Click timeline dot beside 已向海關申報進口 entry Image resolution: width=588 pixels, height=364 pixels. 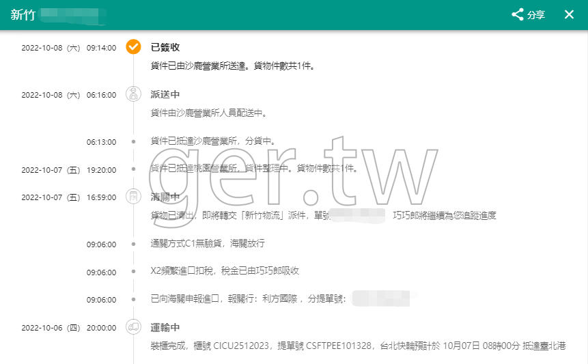(x=133, y=299)
